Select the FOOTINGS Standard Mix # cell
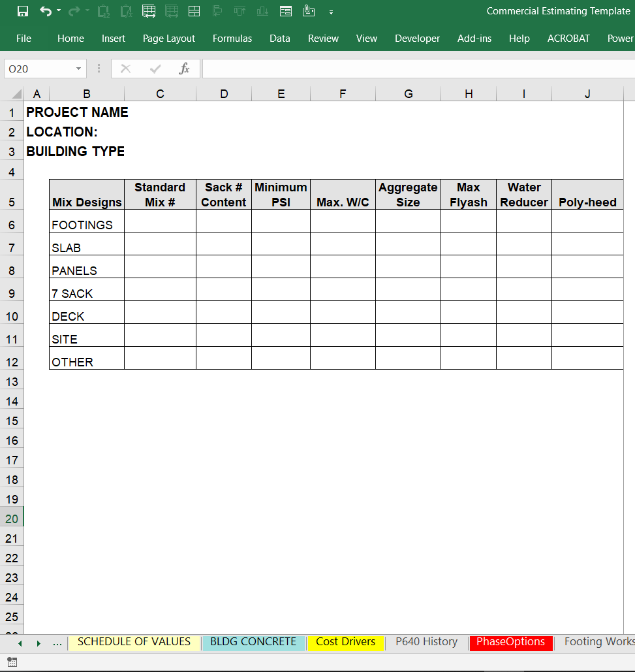 click(160, 221)
